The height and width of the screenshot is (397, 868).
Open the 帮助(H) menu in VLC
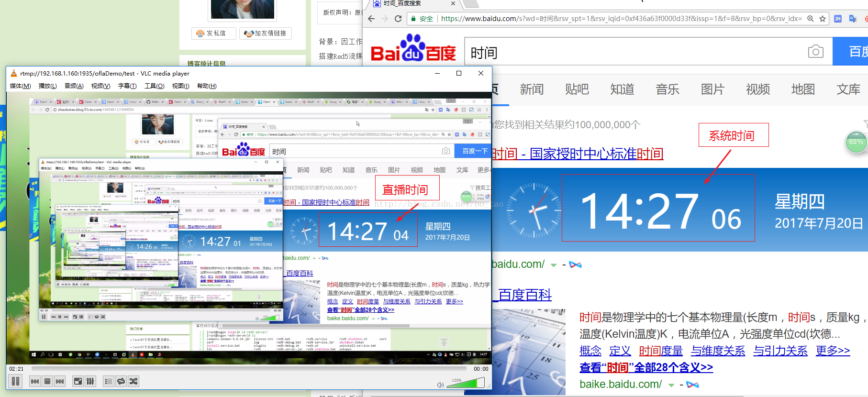click(x=207, y=86)
